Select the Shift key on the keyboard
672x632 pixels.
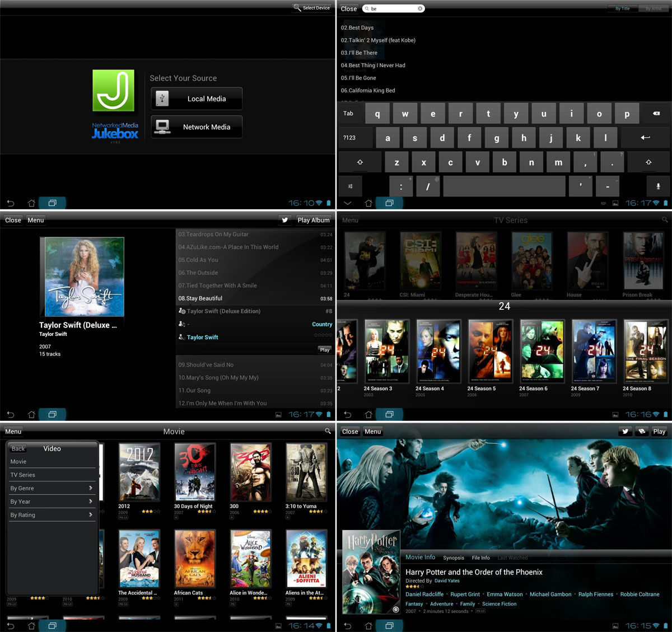pyautogui.click(x=360, y=162)
